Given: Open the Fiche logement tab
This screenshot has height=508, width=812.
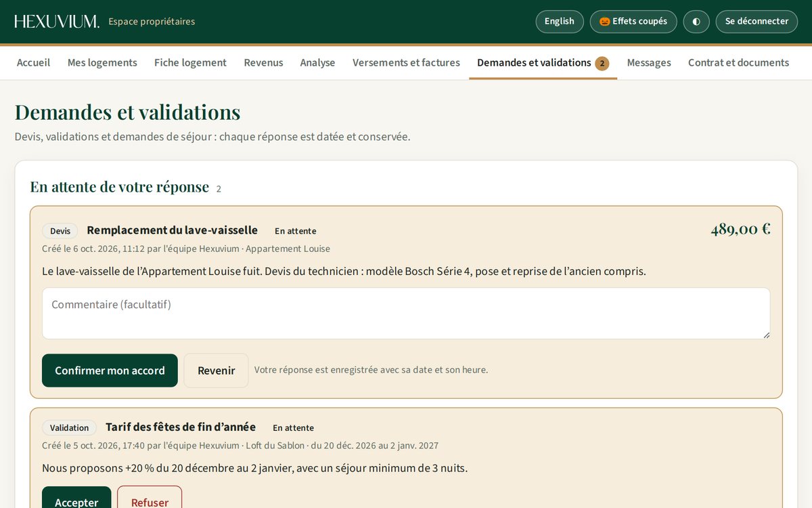Looking at the screenshot, I should [x=190, y=62].
